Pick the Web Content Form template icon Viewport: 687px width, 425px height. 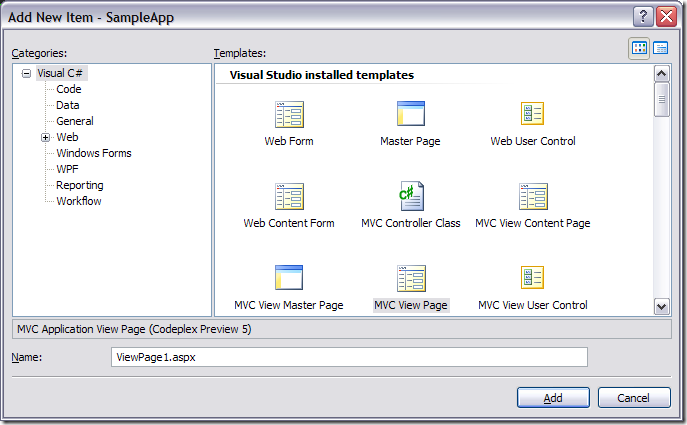tap(289, 197)
